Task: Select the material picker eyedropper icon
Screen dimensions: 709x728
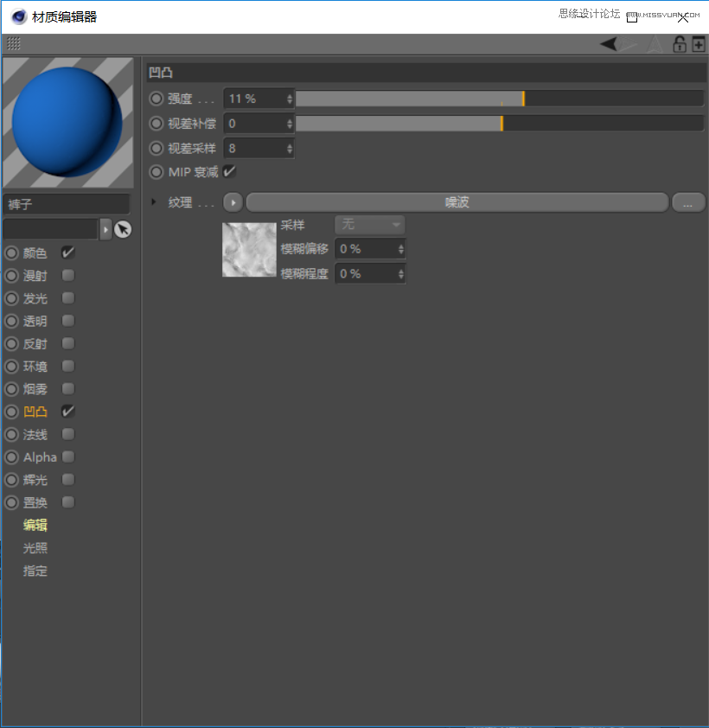Action: point(124,229)
